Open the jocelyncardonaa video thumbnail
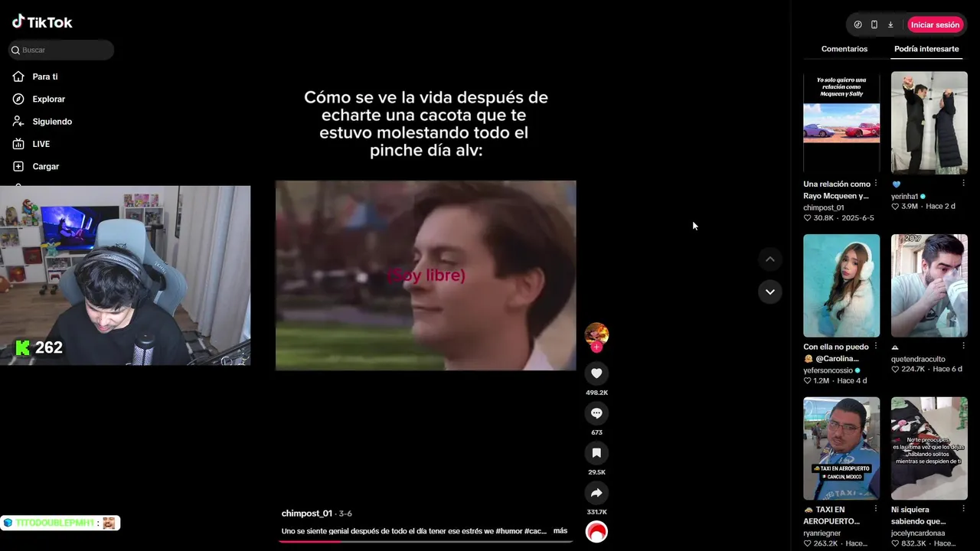Image resolution: width=980 pixels, height=551 pixels. click(929, 448)
